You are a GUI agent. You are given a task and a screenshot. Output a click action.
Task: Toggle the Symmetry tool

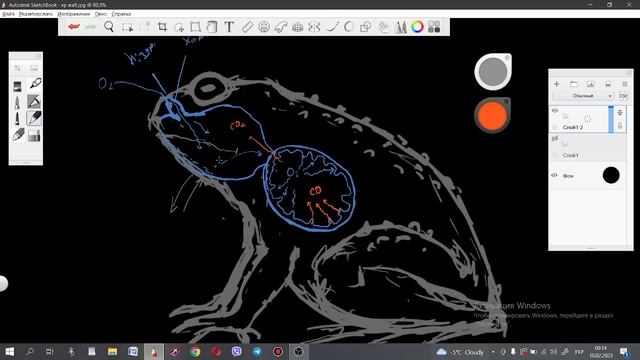pos(314,27)
